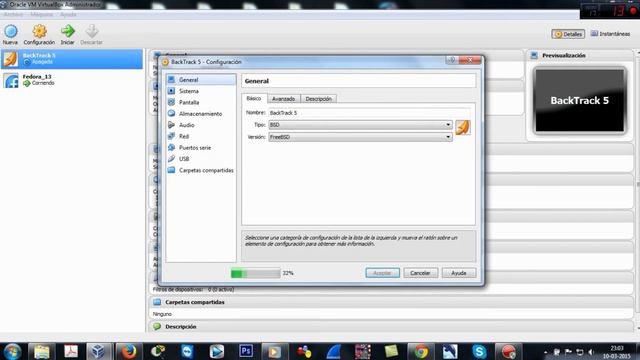Image resolution: width=640 pixels, height=360 pixels.
Task: Open the Versión dropdown showing FreeBSD
Action: [360, 137]
